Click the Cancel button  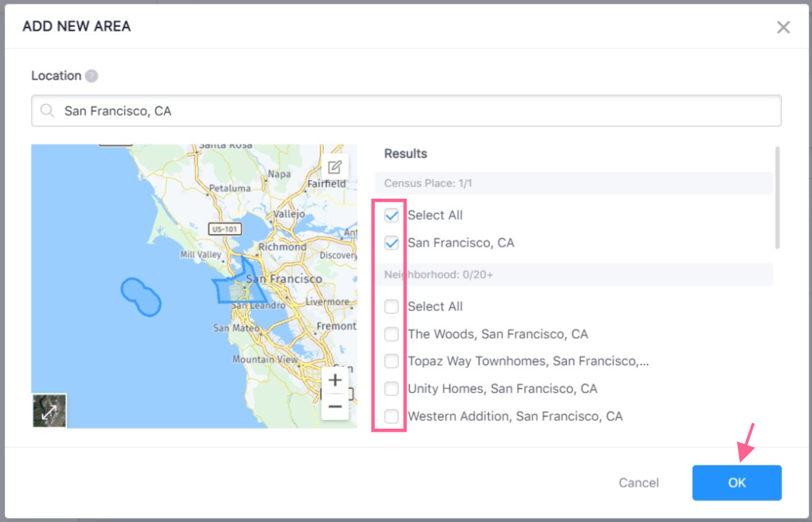pyautogui.click(x=638, y=483)
